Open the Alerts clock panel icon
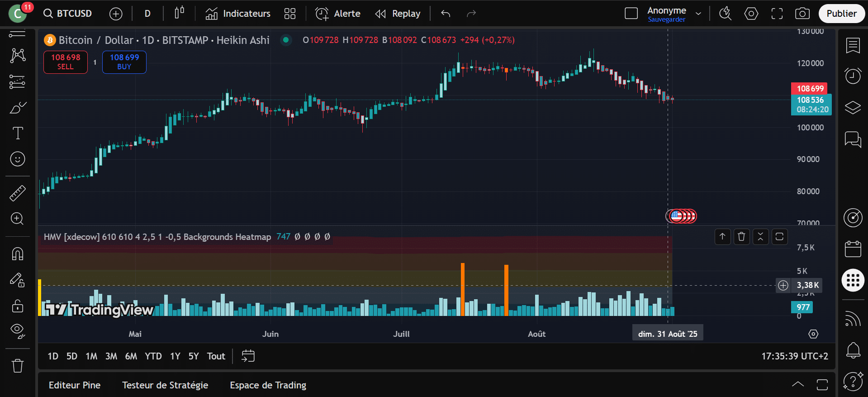Viewport: 868px width, 397px height. tap(853, 76)
